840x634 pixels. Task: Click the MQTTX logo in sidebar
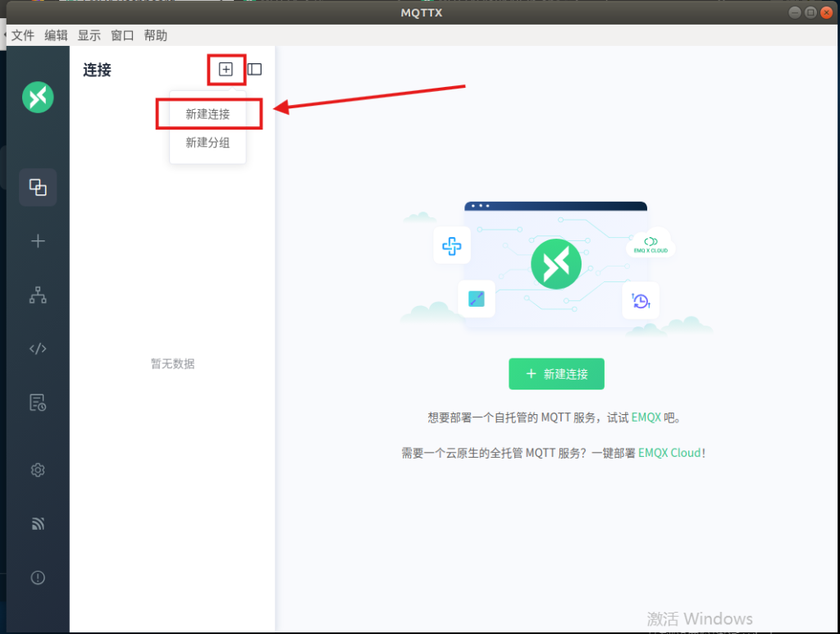coord(38,97)
